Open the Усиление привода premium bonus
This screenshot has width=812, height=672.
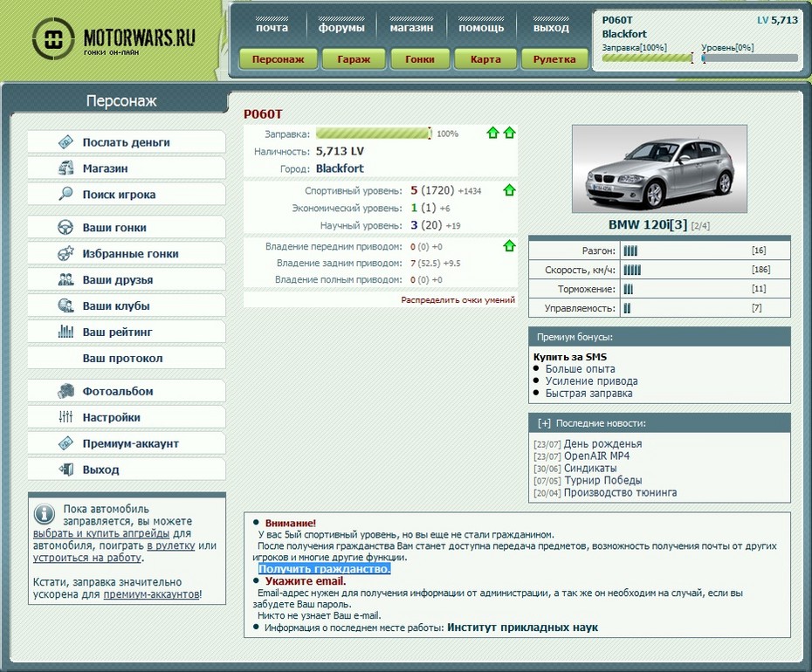[591, 381]
